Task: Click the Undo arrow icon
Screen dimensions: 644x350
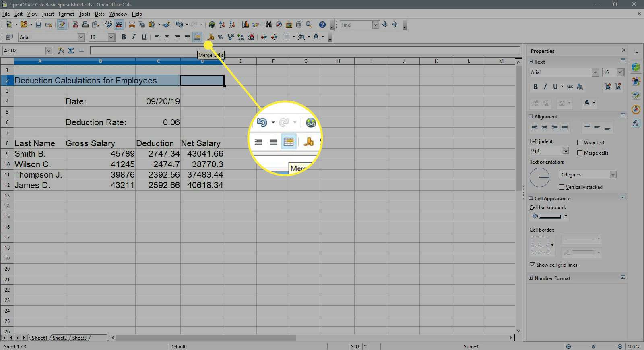Action: click(180, 25)
